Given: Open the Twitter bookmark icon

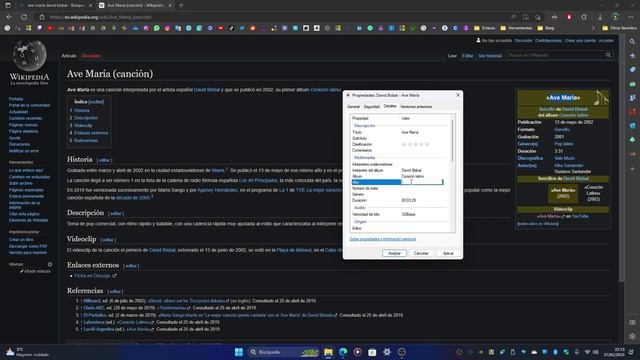Looking at the screenshot, I should [x=242, y=28].
